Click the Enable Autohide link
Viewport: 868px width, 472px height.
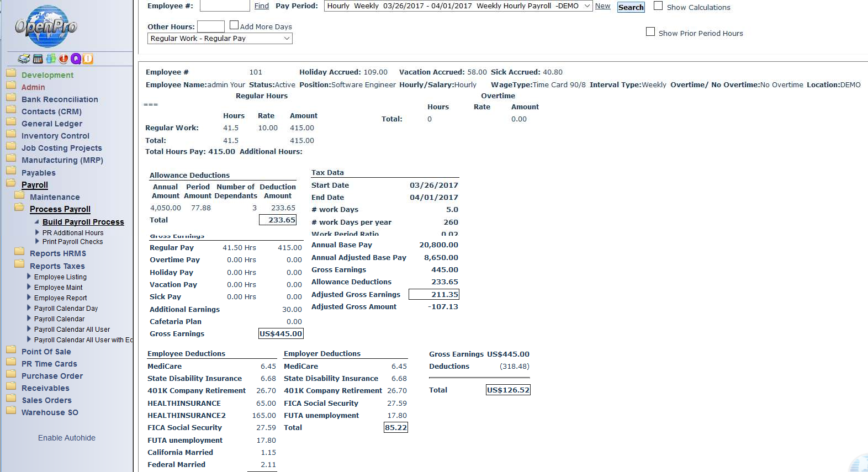(x=67, y=438)
